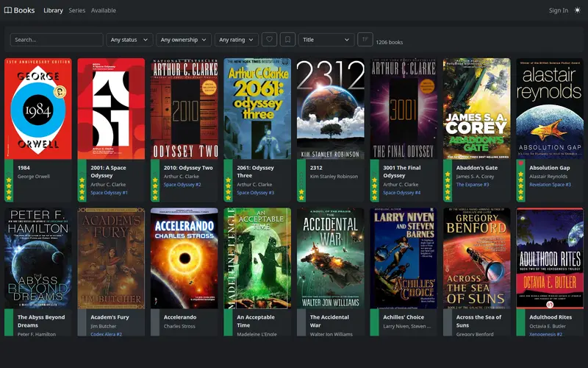Open the Abaddon's Gate cover
Viewport: 588px width, 368px height.
pyautogui.click(x=476, y=108)
